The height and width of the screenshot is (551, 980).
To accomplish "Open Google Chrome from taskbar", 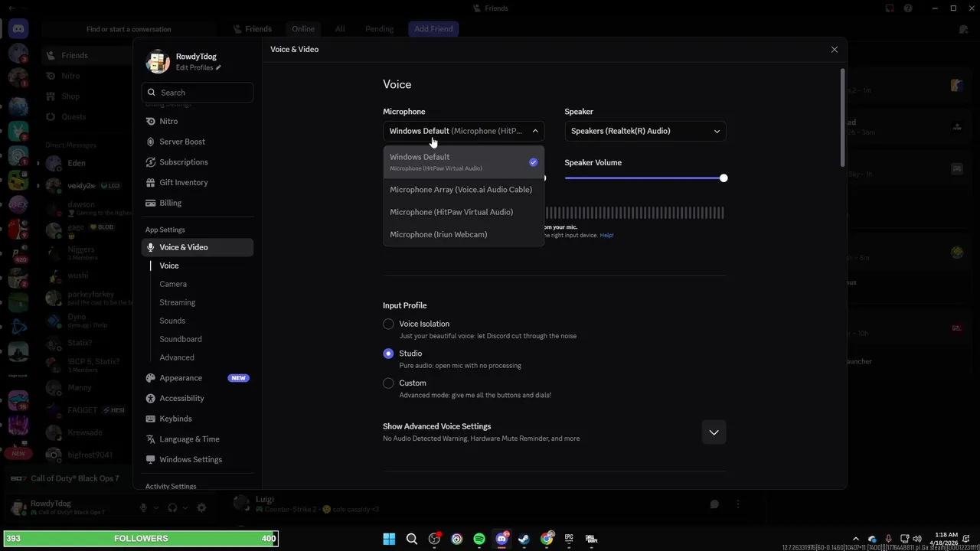I will (547, 539).
